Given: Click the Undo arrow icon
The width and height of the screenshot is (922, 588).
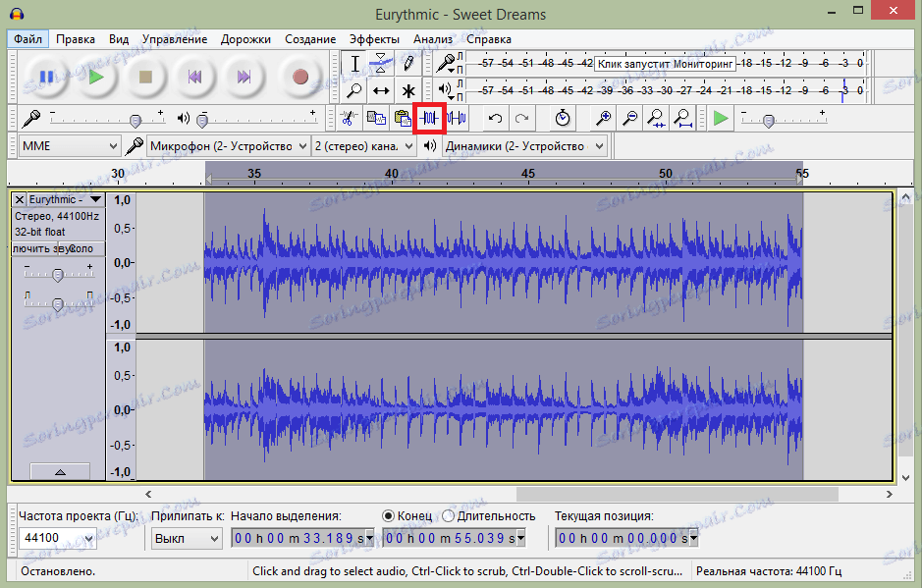Looking at the screenshot, I should [x=494, y=118].
